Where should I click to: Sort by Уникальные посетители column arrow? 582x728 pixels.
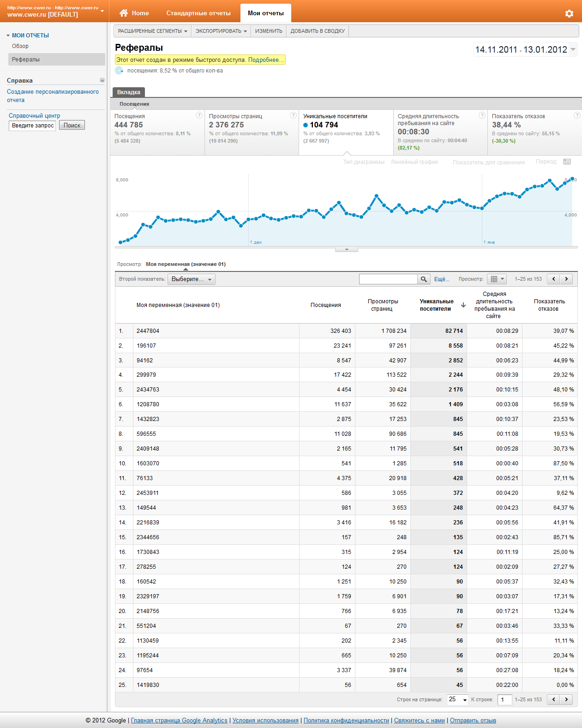click(463, 305)
